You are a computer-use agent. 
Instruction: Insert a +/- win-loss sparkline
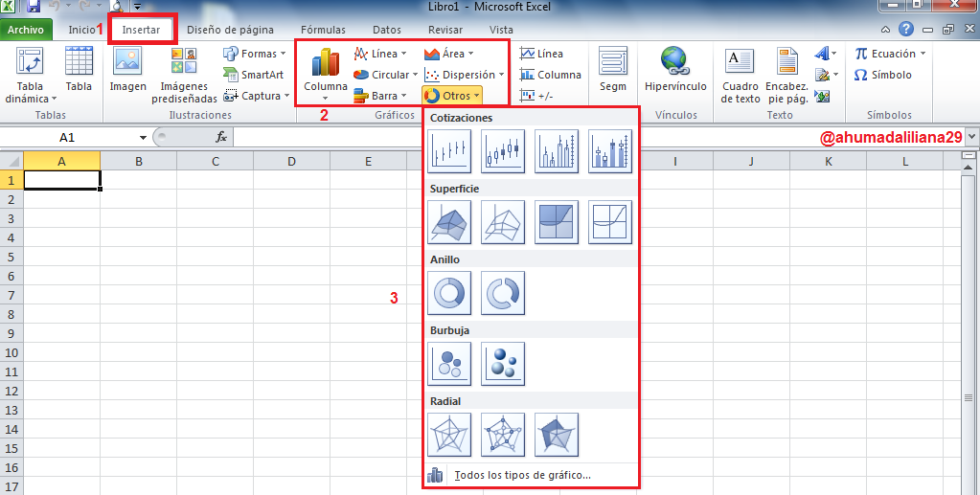tap(536, 96)
